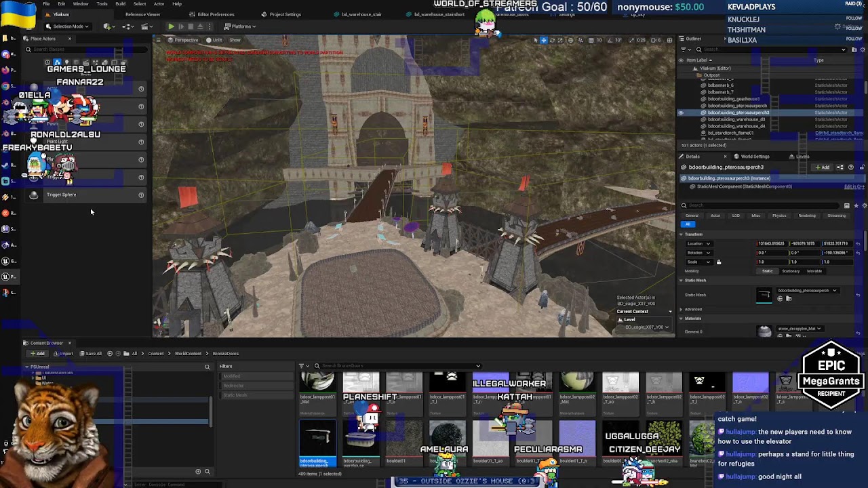Open the Location type dropdown

[x=698, y=243]
